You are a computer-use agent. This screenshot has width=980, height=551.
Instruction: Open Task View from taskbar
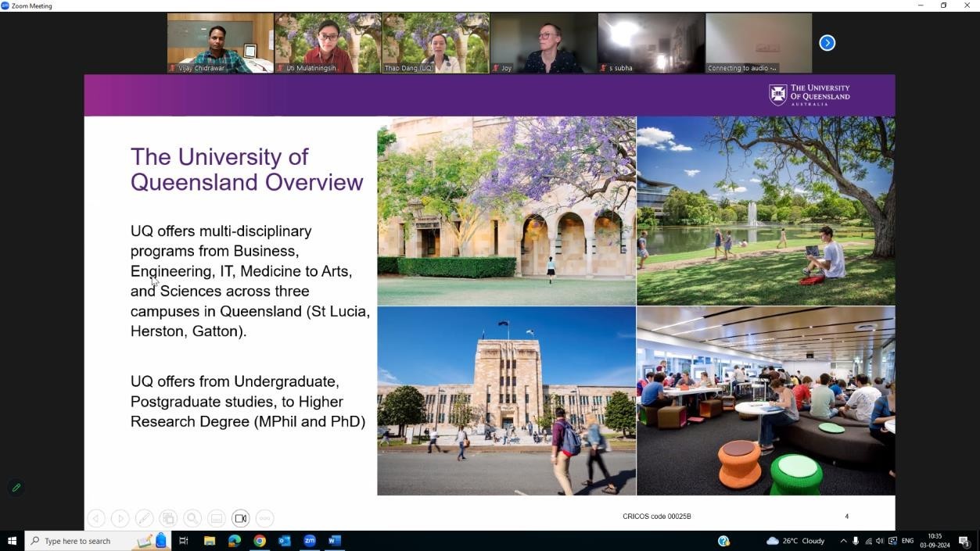pyautogui.click(x=184, y=541)
